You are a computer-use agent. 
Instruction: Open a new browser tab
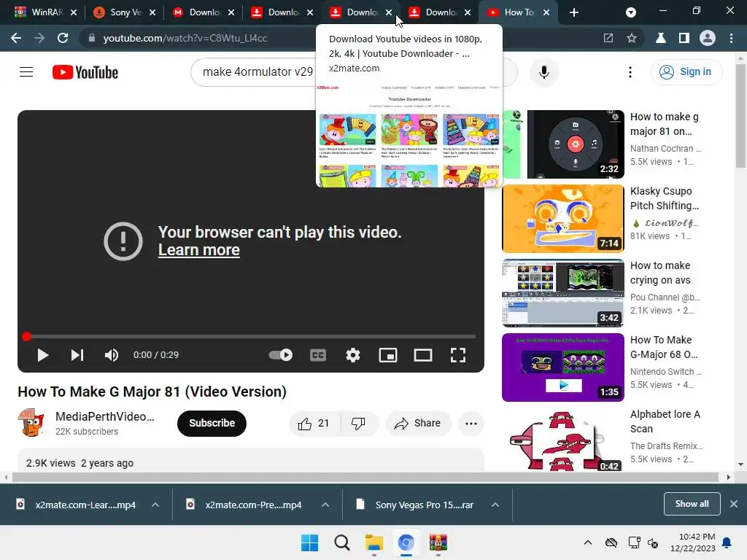tap(574, 12)
